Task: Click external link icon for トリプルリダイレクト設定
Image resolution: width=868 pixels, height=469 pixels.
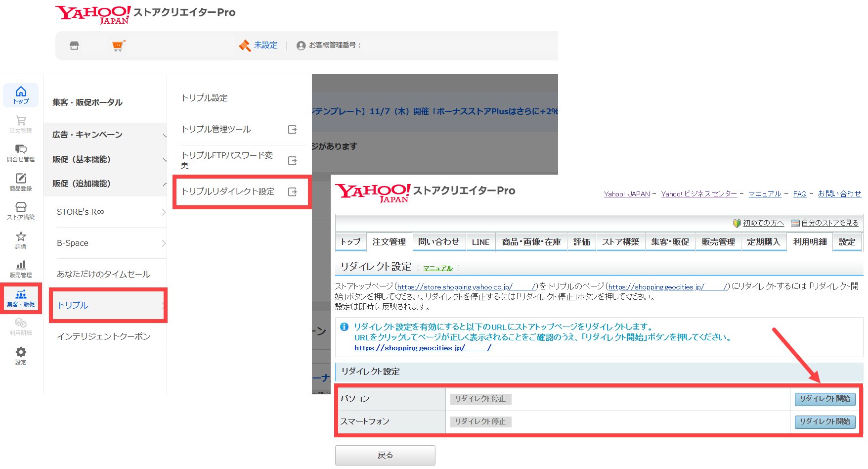Action: coord(293,192)
